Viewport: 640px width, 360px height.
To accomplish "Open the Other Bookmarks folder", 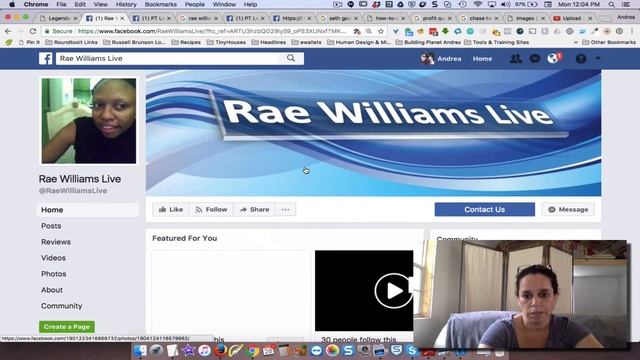I will coord(609,42).
